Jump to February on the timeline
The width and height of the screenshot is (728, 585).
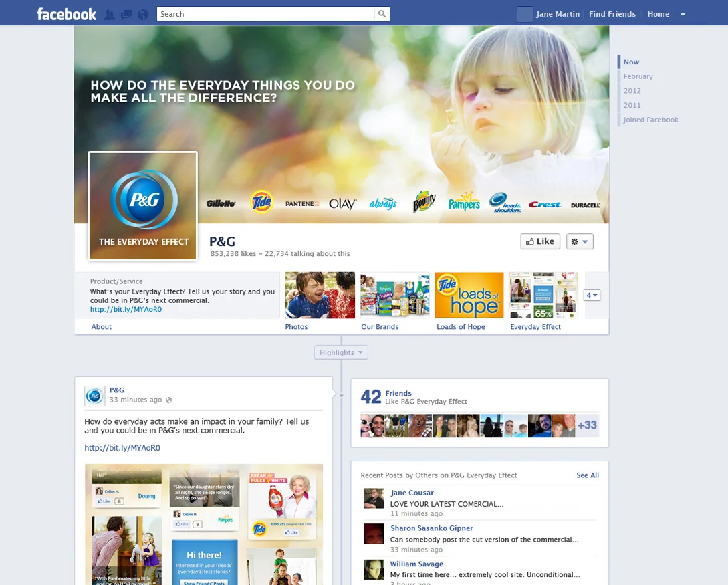[638, 76]
